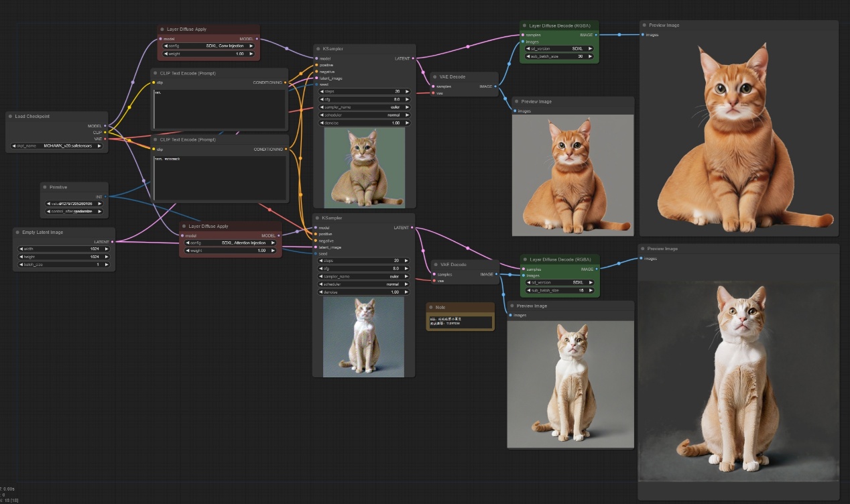This screenshot has height=504, width=850.
Task: Click the Note node's text area
Action: pos(460,322)
